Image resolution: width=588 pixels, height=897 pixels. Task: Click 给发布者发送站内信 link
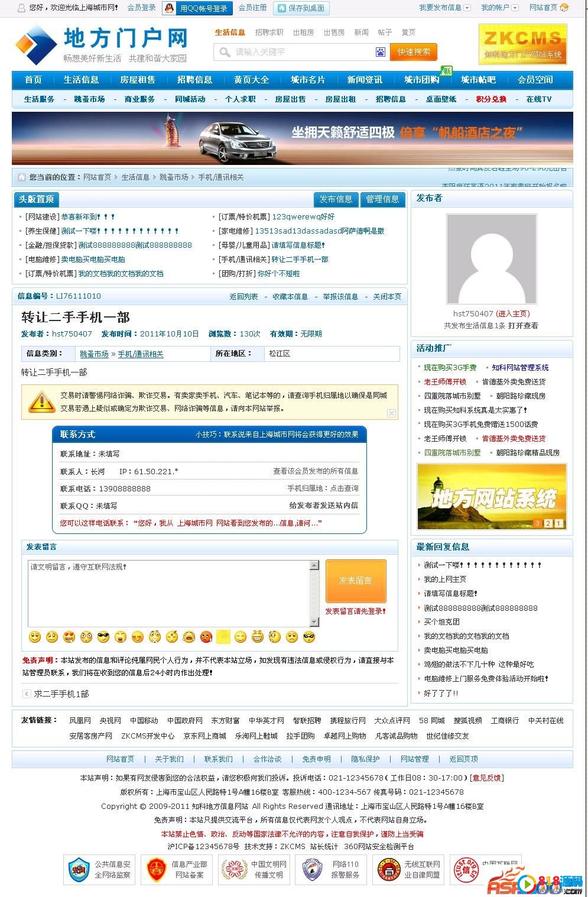pos(323,506)
